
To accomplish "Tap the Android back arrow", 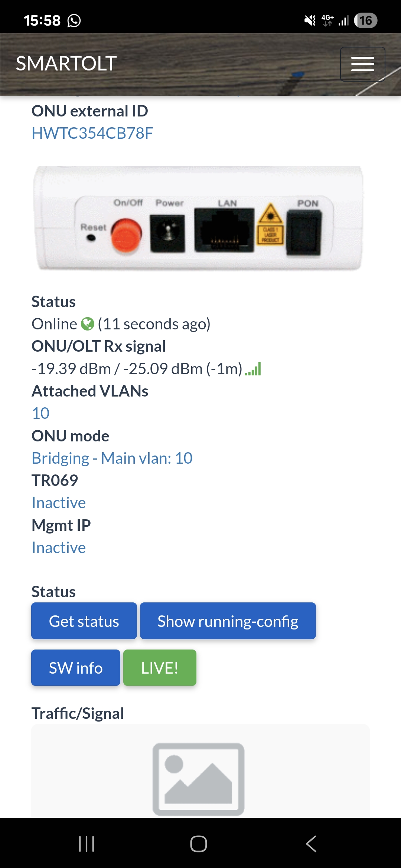I will [311, 844].
